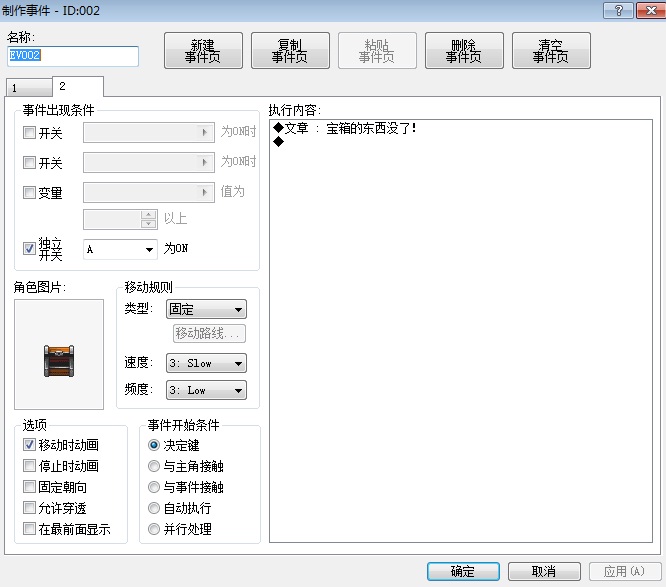Cancel with the 取消 button
This screenshot has height=587, width=666.
click(544, 571)
